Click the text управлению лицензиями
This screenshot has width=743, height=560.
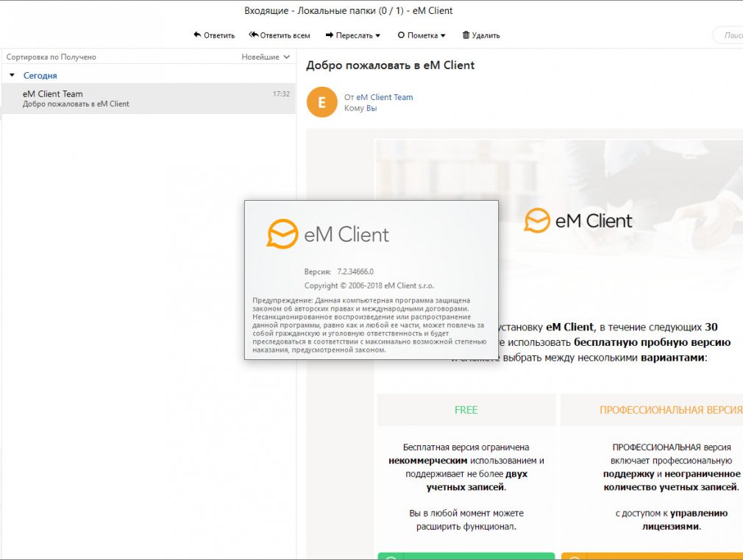685,520
